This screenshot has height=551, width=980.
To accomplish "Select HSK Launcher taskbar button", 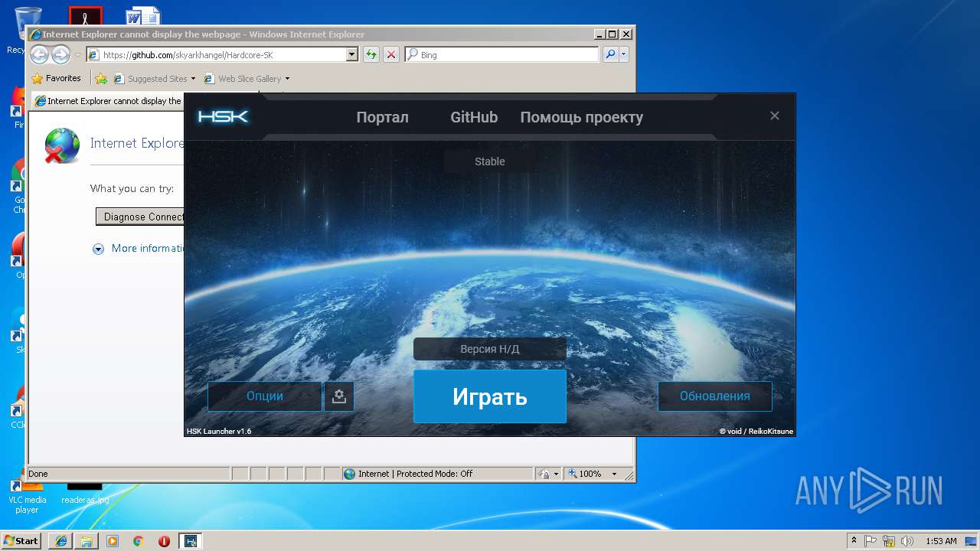I will (191, 540).
